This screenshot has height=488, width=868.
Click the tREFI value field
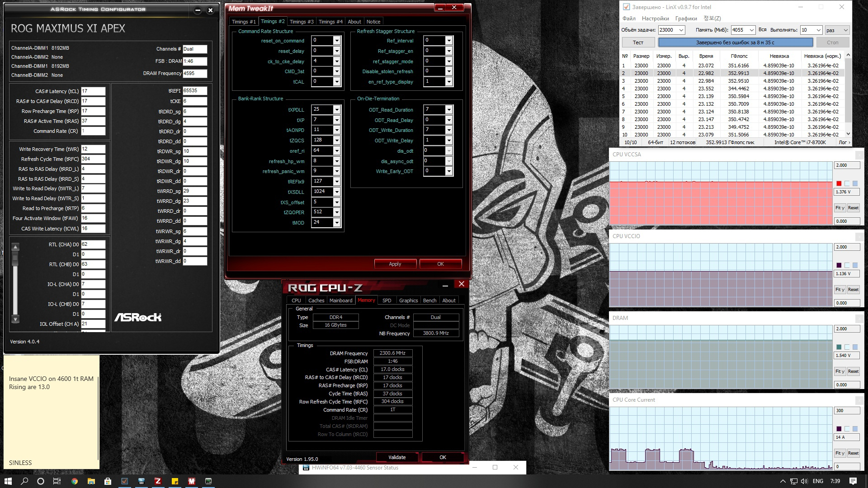[195, 91]
